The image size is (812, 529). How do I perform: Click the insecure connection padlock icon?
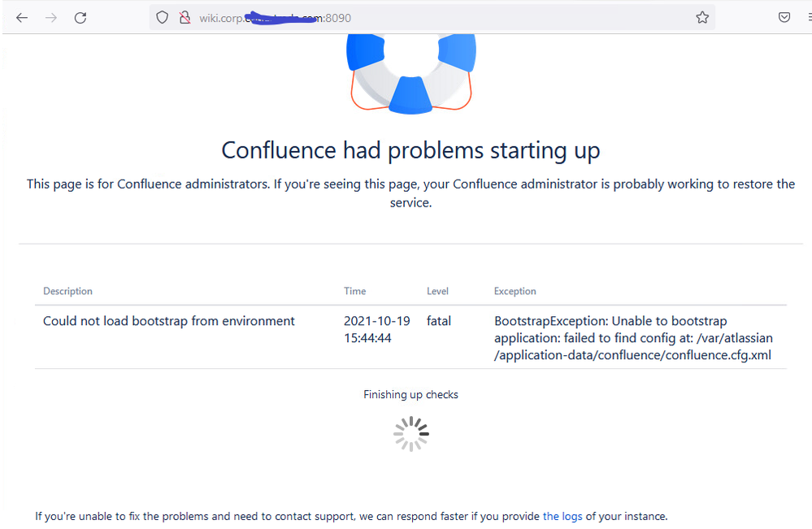point(183,16)
